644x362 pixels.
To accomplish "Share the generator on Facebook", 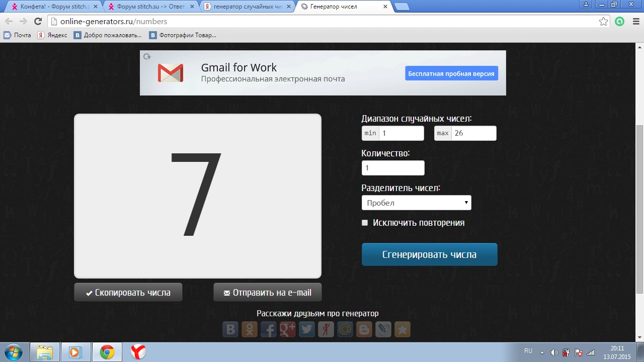I will [x=269, y=330].
